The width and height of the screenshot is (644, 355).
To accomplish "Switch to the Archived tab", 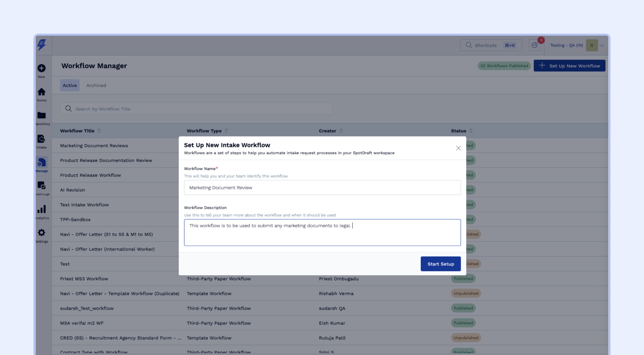I will point(96,85).
